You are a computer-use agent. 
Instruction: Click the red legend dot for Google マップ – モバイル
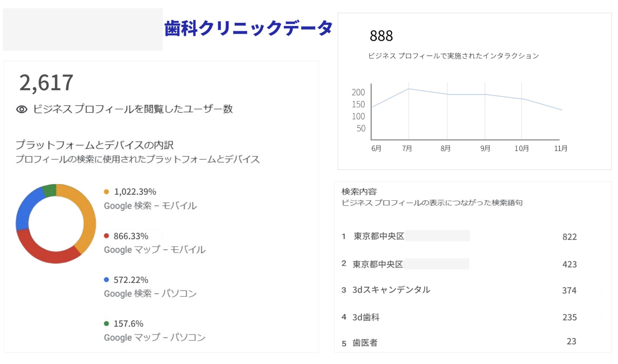coord(106,236)
